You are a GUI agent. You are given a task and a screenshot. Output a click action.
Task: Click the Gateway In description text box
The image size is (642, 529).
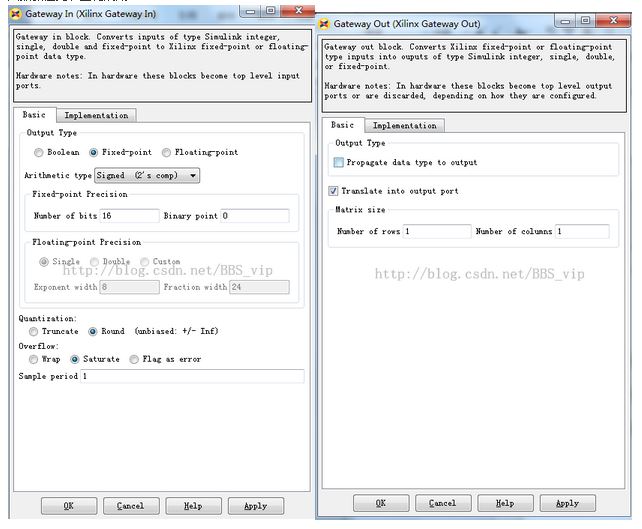pos(162,66)
